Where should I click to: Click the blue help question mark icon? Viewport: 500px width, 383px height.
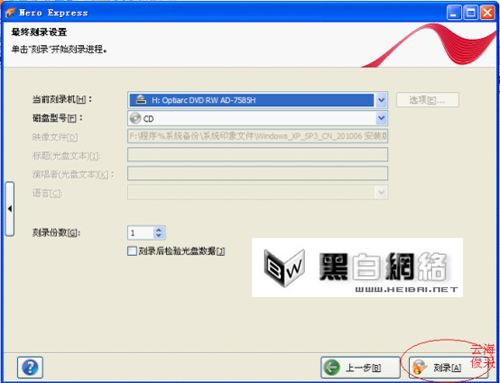pyautogui.click(x=30, y=367)
